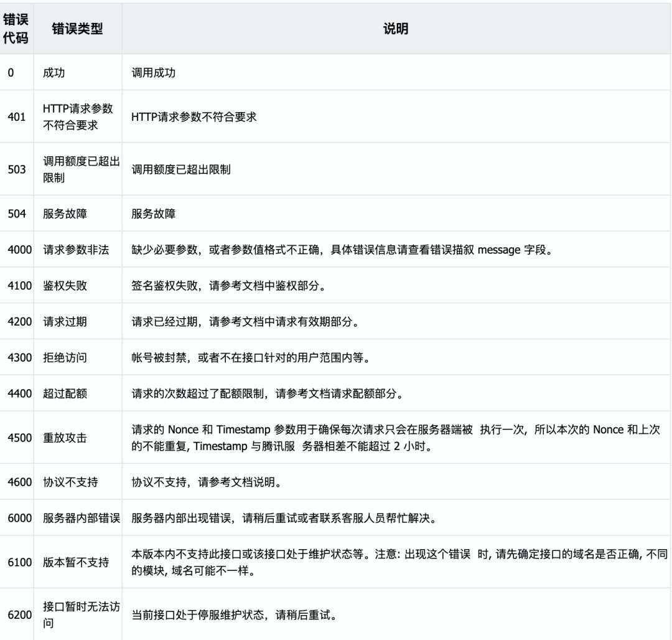Click the 鉴权失败 error type
This screenshot has width=672, height=640.
(x=65, y=286)
